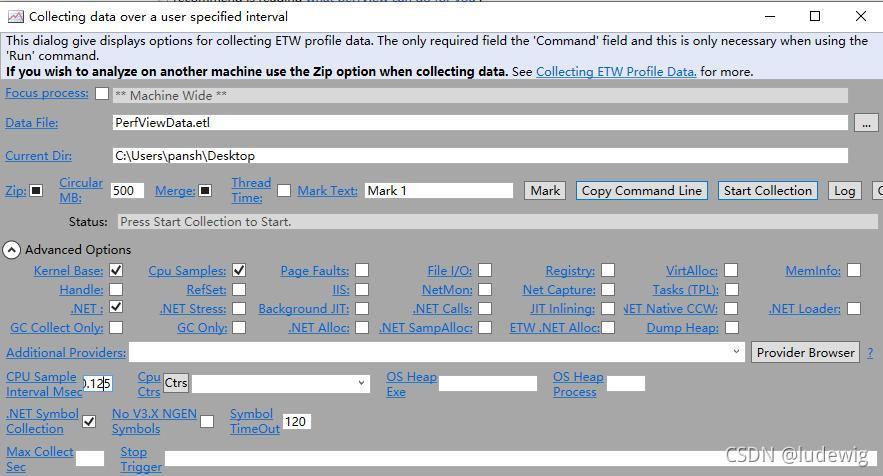
Task: Click the Ctrs button beside Cpu Ctrs
Action: 176,383
